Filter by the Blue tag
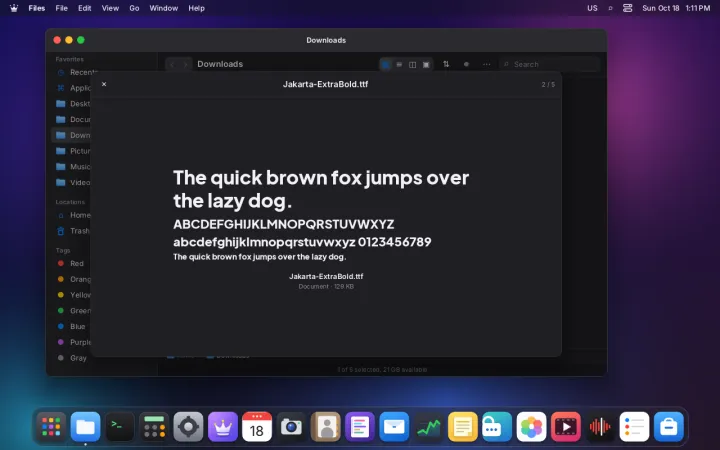The image size is (720, 450). point(72,326)
